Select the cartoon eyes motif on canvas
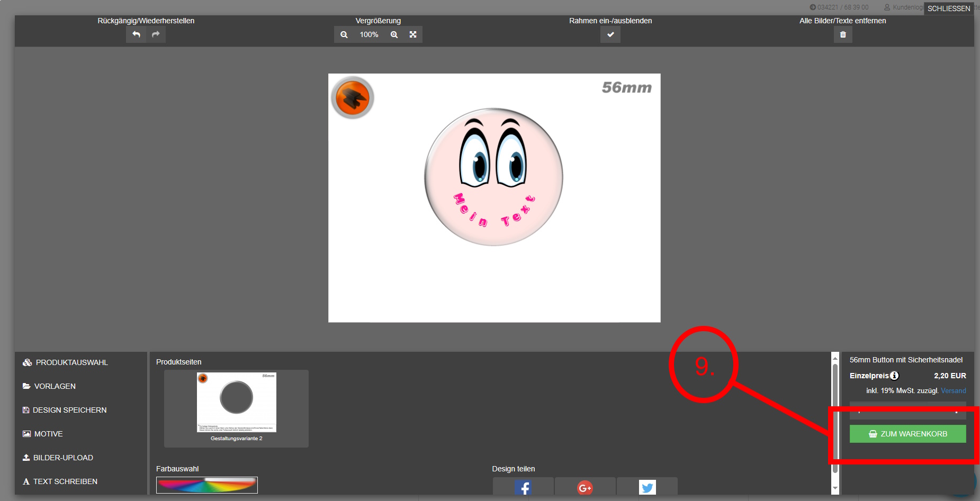Viewport: 980px width, 501px height. point(493,152)
